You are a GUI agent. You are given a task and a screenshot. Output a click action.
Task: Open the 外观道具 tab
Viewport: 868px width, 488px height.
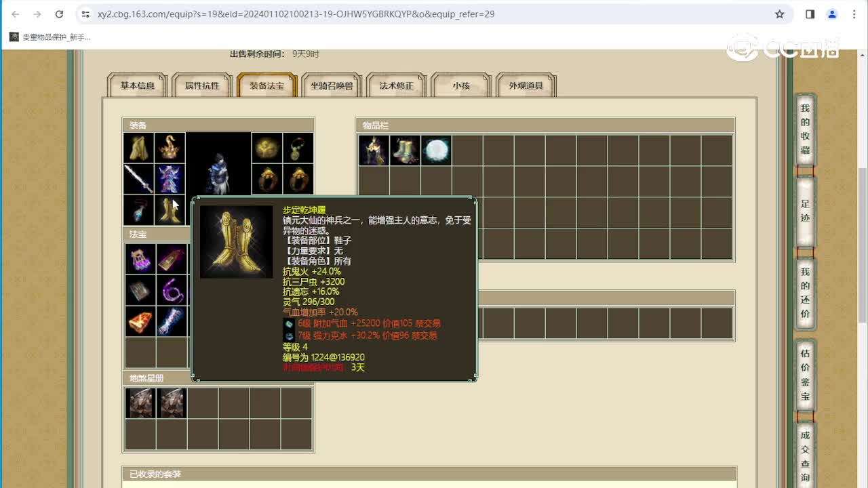tap(526, 85)
